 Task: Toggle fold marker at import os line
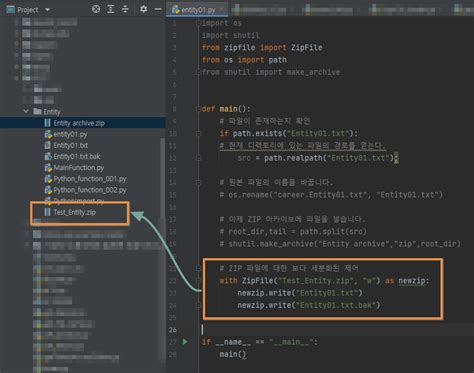point(198,23)
